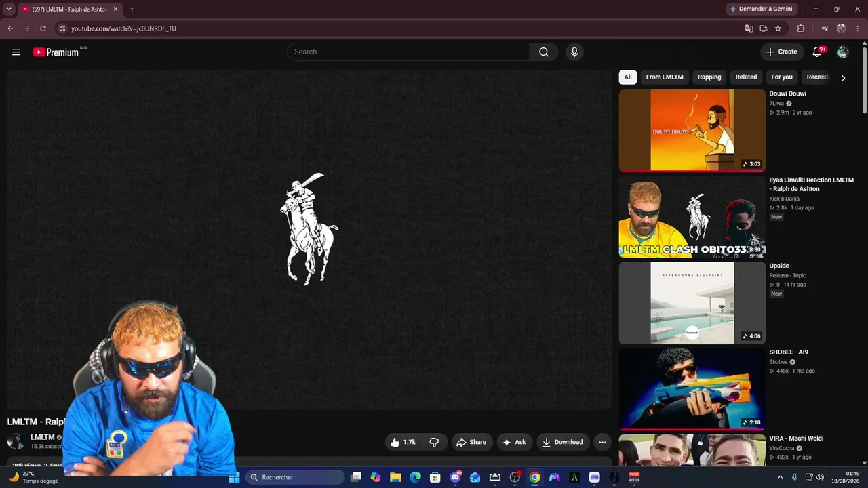Select the LMLTM - Ralph de Ashton tab
The image size is (868, 488).
[69, 9]
